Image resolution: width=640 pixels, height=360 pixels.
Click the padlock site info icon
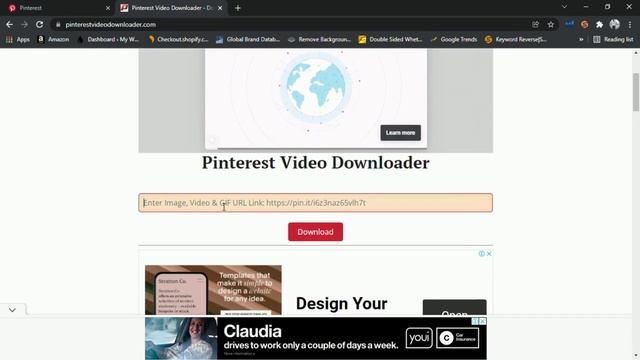click(x=58, y=24)
